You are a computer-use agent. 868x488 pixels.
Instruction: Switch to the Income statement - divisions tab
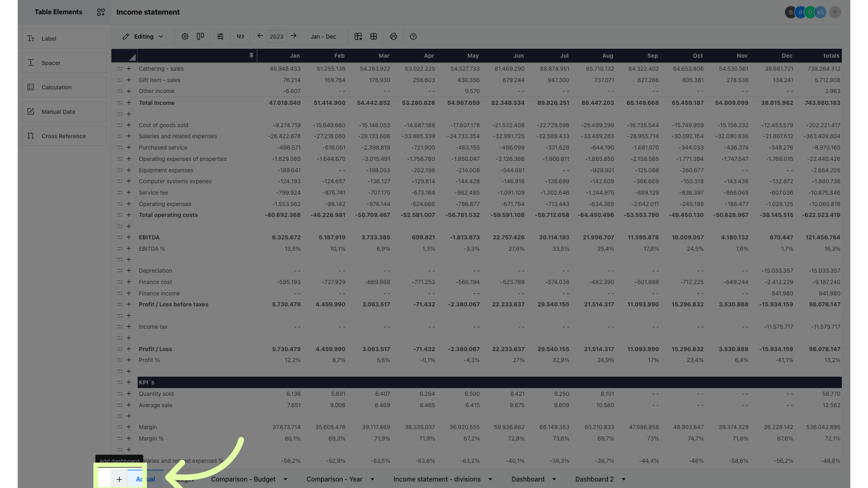(x=437, y=479)
